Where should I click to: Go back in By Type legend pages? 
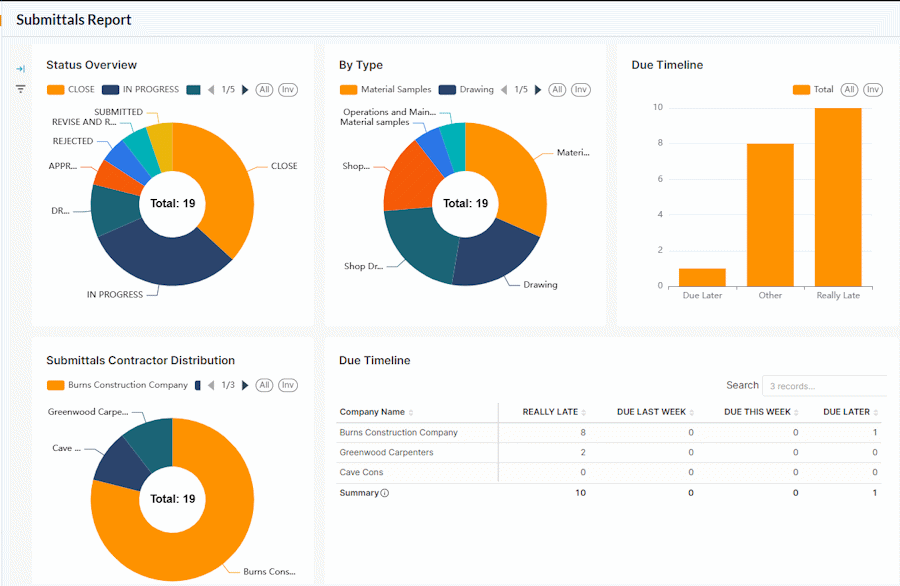[x=503, y=90]
